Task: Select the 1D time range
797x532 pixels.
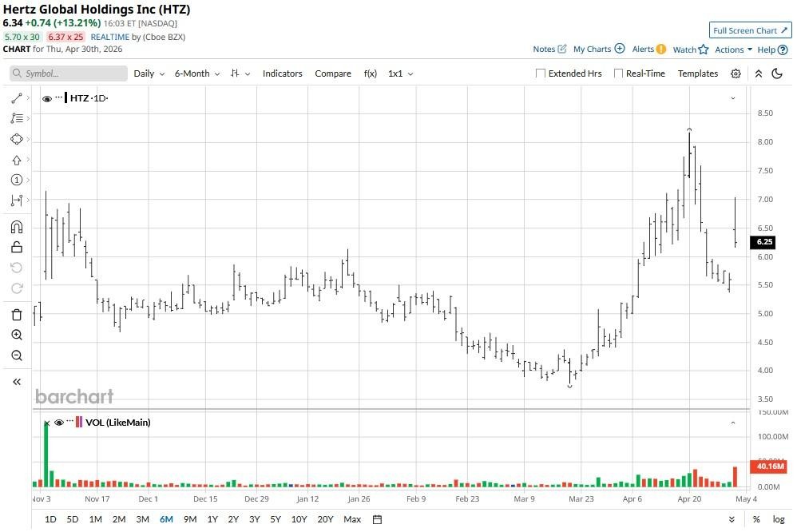Action: 50,520
